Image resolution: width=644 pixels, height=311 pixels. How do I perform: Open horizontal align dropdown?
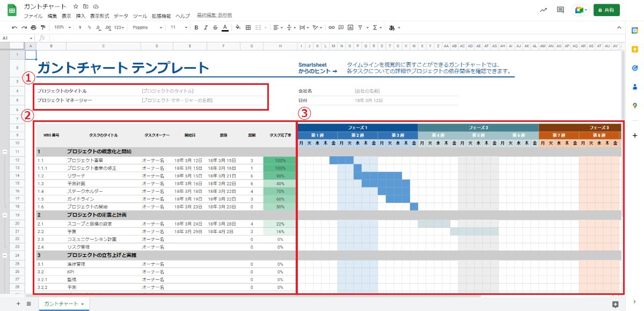pyautogui.click(x=277, y=27)
